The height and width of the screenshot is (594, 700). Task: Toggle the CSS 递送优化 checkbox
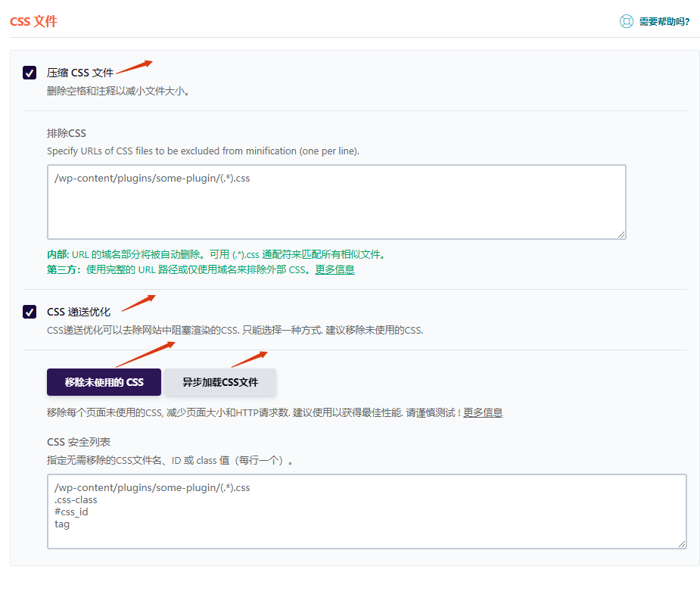[30, 312]
